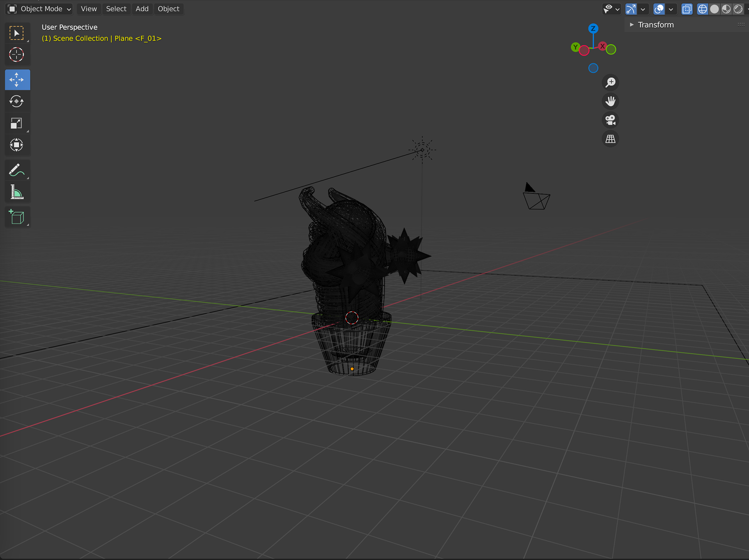Choose the Move tool
This screenshot has height=560, width=749.
(17, 80)
